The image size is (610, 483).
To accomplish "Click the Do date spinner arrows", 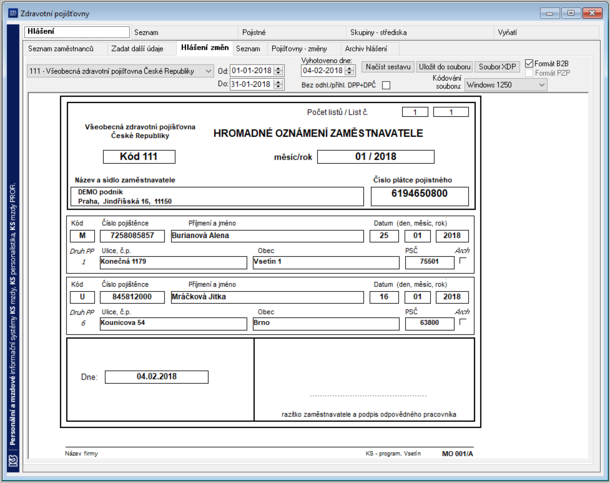I will [279, 84].
